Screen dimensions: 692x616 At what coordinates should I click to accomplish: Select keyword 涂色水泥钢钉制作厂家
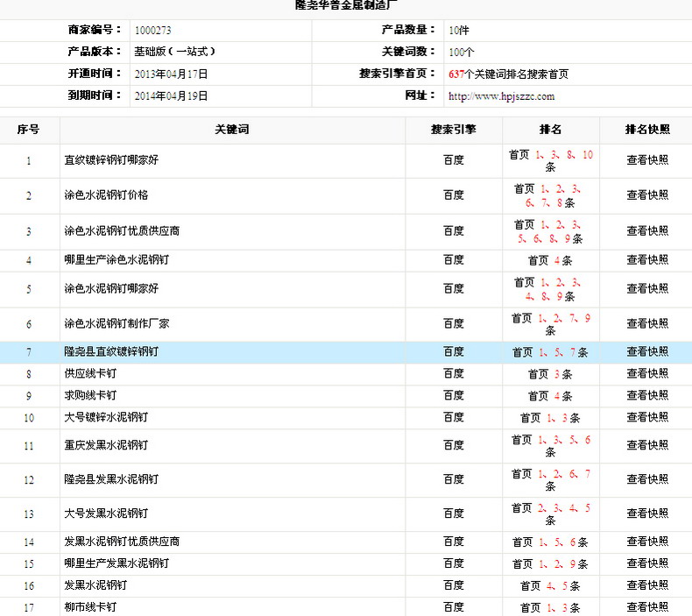pos(117,323)
